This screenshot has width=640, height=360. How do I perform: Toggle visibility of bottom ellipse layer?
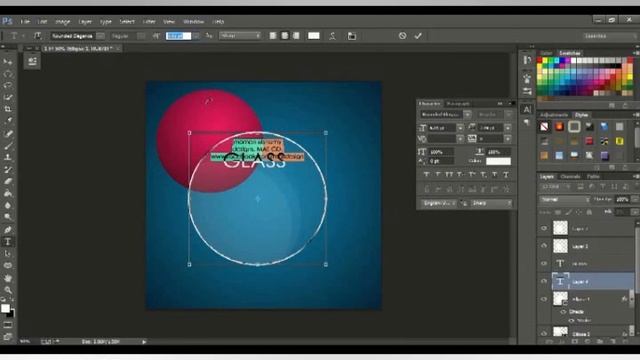pos(544,333)
